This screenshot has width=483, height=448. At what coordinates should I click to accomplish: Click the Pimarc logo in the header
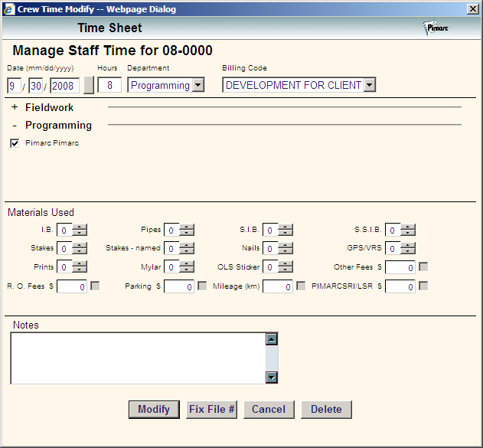click(436, 28)
